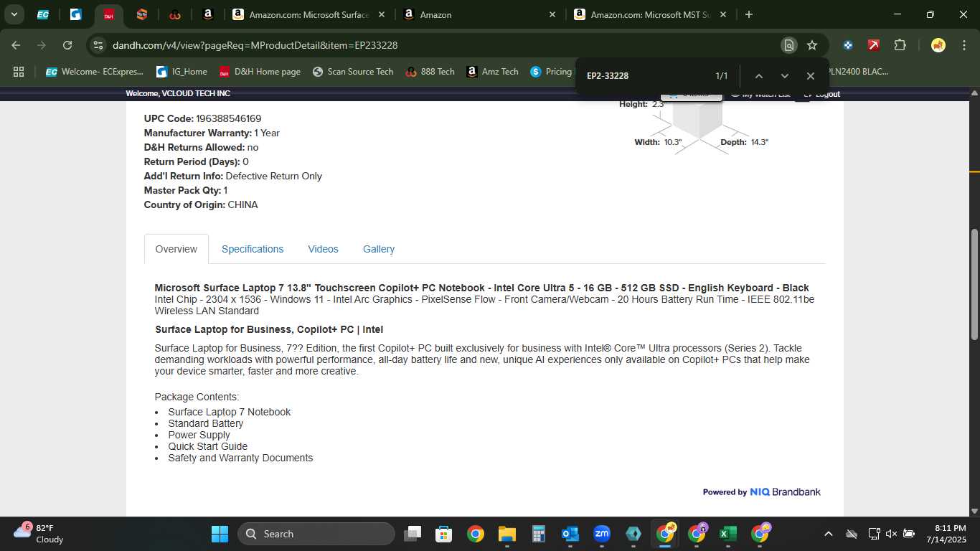980x551 pixels.
Task: Open a new browser tab
Action: pyautogui.click(x=749, y=14)
